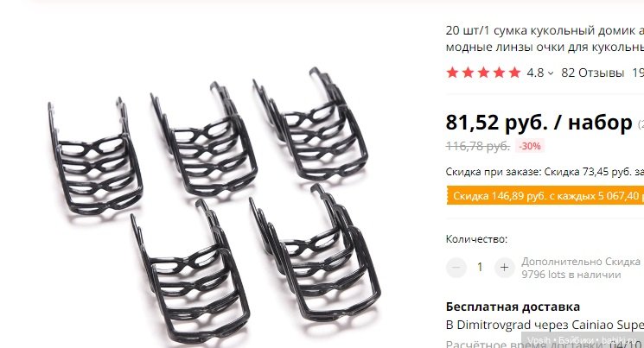Click the bottom-right stack of doll glasses
Viewport: 644px width, 348px height.
pyautogui.click(x=315, y=253)
